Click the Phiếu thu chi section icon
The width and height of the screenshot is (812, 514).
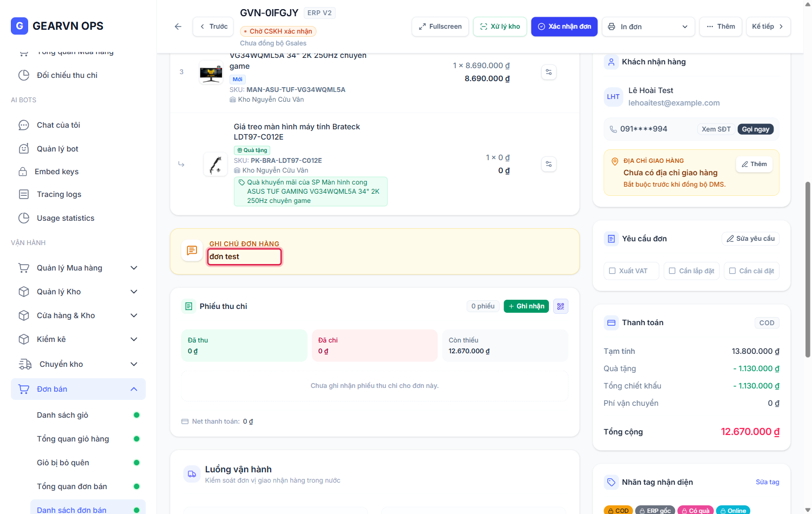click(188, 306)
